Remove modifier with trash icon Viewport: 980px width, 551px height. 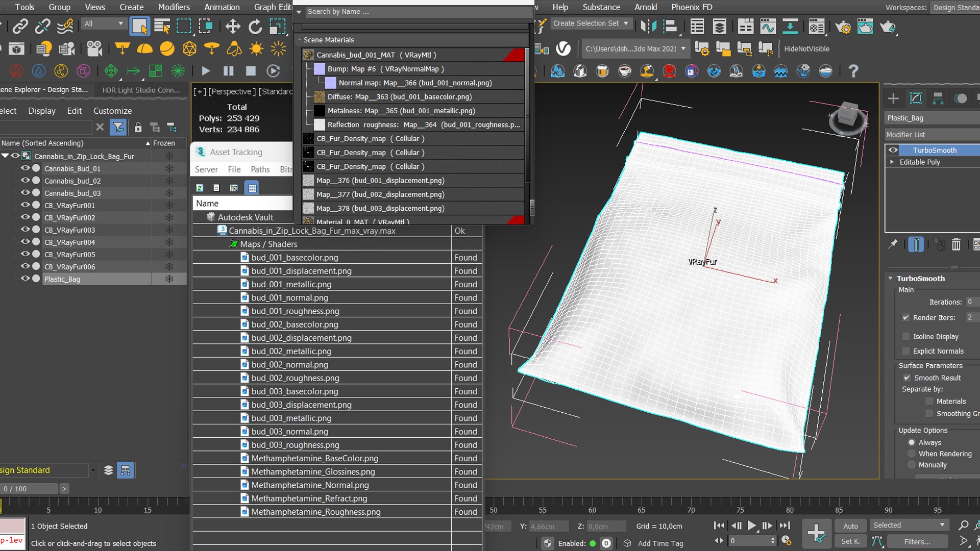956,245
